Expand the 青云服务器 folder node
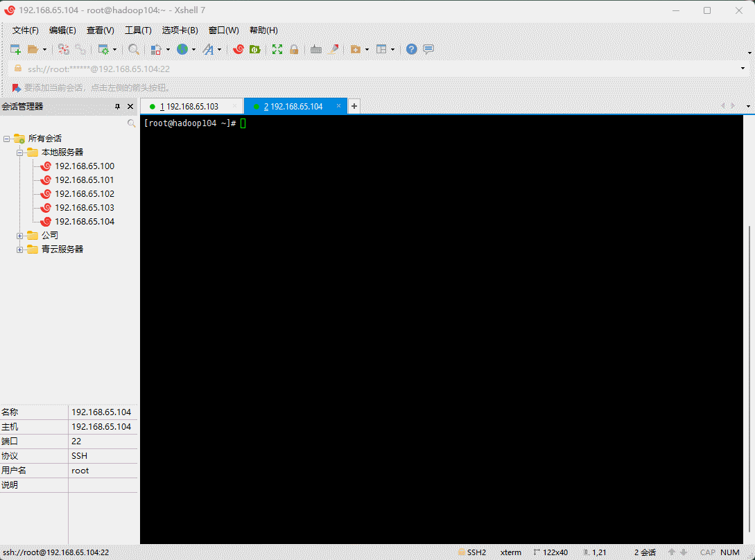Image resolution: width=755 pixels, height=560 pixels. (x=19, y=250)
